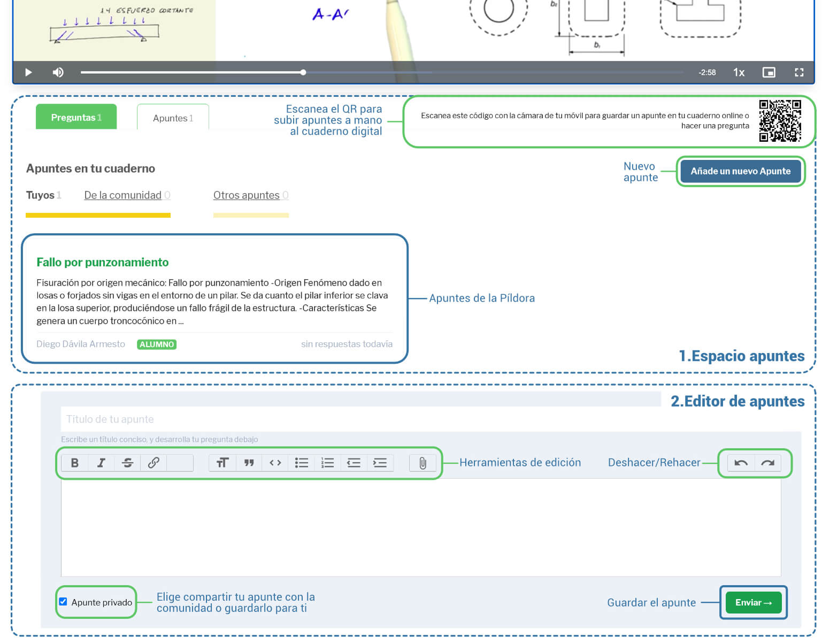Insert a hyperlink
Viewport: 822px width, 644px height.
coord(153,463)
